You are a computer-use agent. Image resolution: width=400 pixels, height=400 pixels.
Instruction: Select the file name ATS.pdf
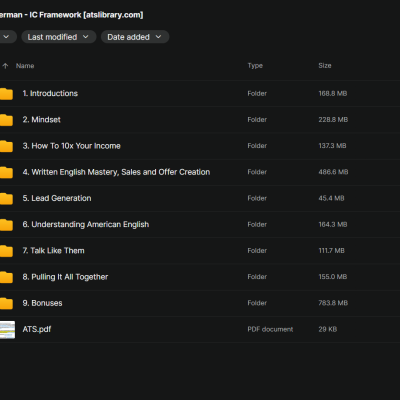[37, 329]
